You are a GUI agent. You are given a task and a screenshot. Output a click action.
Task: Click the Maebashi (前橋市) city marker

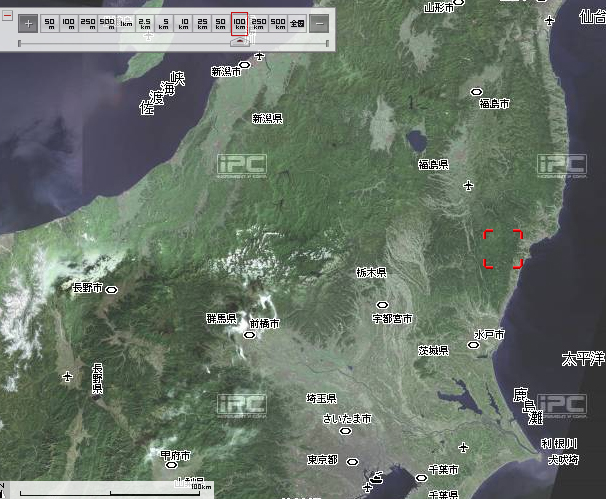coord(249,336)
